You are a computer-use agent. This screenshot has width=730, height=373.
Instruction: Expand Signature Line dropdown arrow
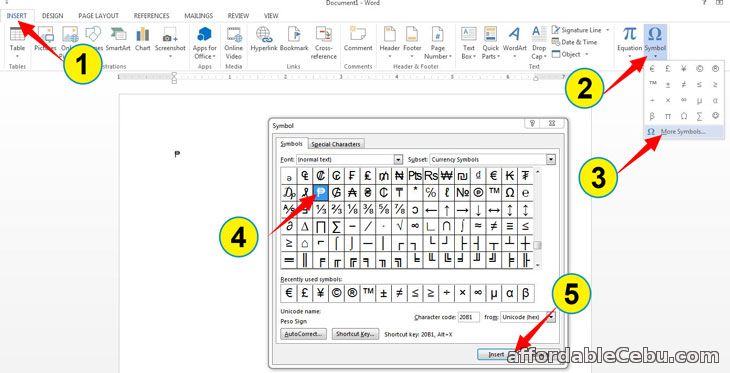coord(607,30)
